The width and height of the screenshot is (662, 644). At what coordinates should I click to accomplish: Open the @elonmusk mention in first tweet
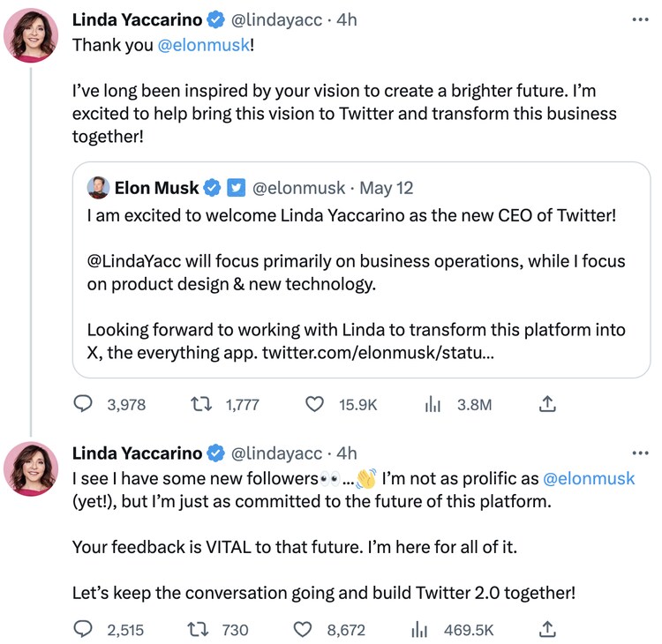click(203, 44)
